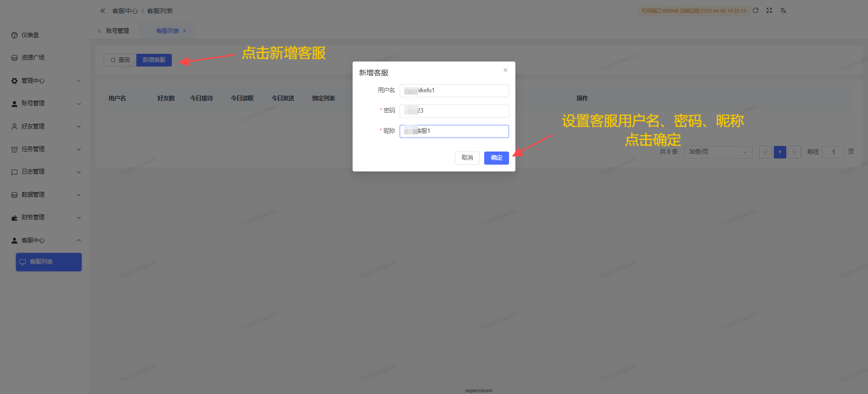Click the 日志管理 sidebar icon

[14, 172]
